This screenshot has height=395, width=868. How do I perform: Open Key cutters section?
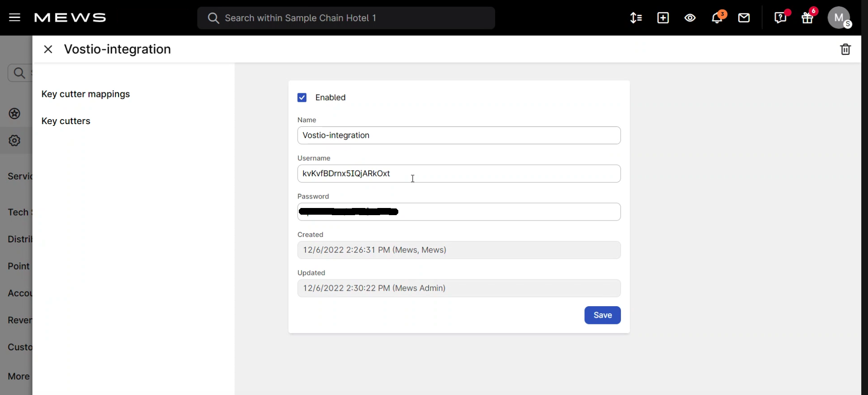[x=66, y=121]
